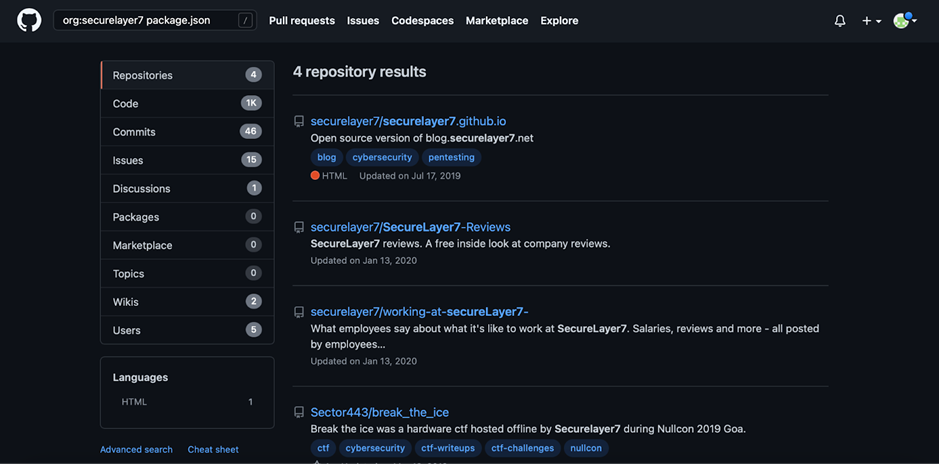939x464 pixels.
Task: Open securelayer7/SecureLayer7-Reviews repository
Action: point(410,228)
